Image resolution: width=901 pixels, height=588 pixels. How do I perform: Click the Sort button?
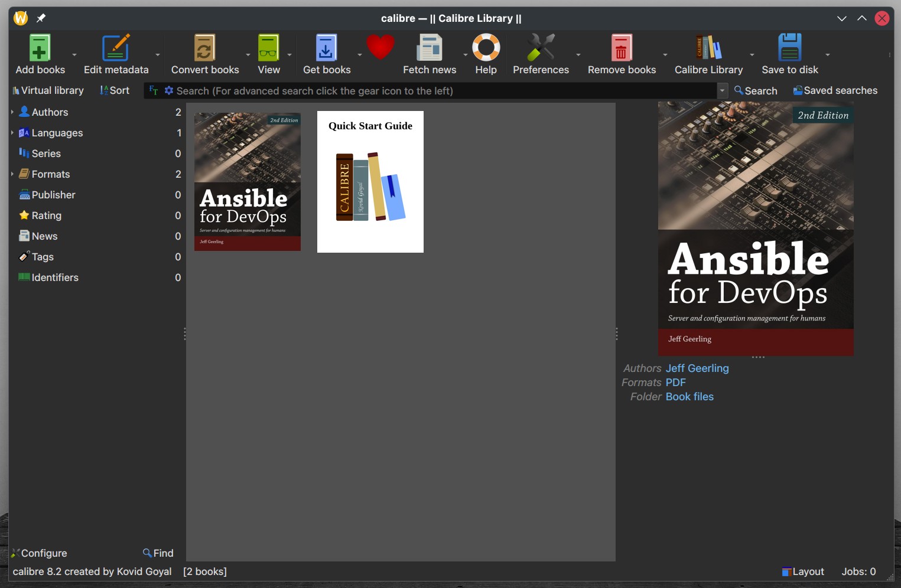(x=115, y=90)
